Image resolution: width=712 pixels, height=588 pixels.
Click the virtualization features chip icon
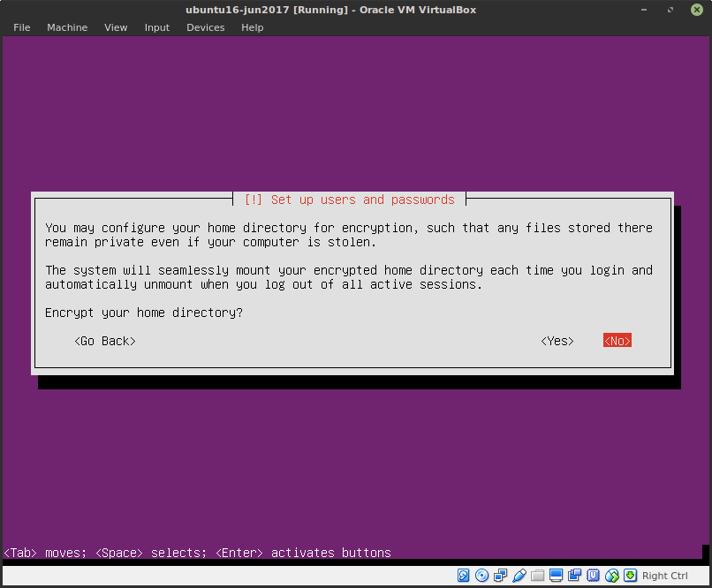[592, 575]
